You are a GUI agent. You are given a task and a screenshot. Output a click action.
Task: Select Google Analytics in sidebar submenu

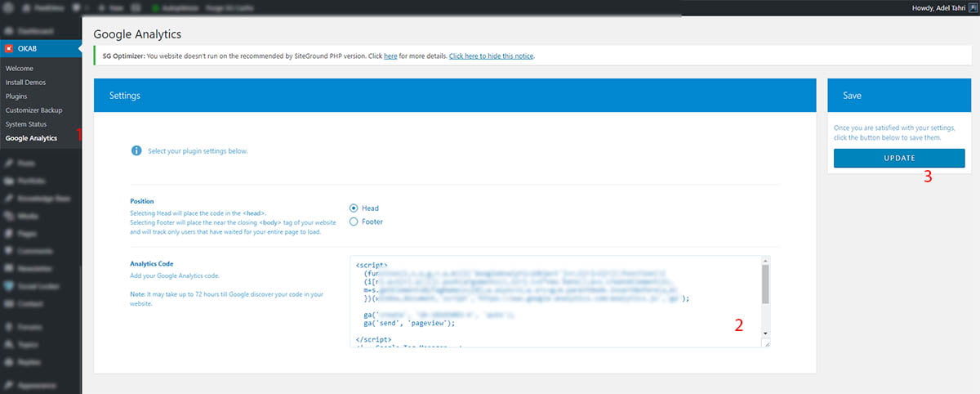31,138
